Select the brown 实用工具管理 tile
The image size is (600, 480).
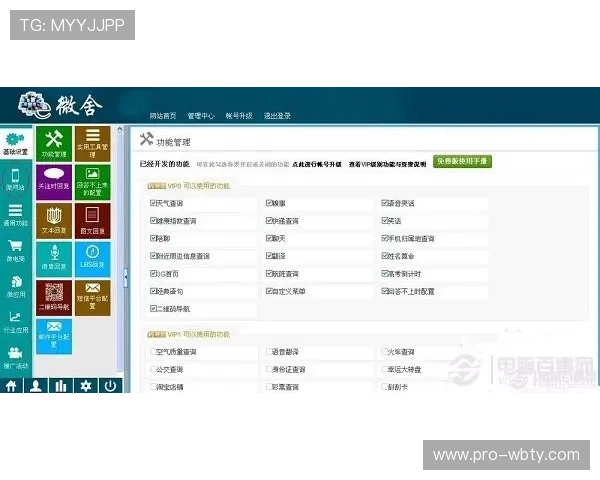tap(93, 144)
